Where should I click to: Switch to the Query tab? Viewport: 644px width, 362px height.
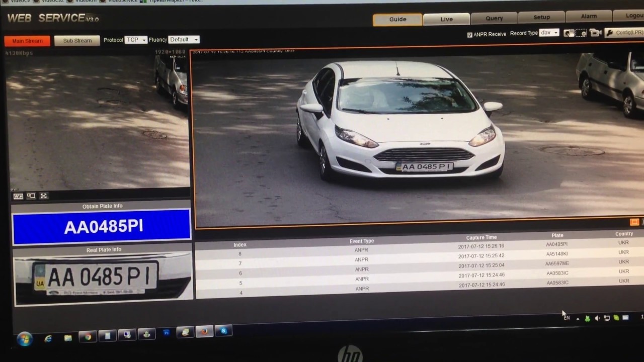click(494, 18)
